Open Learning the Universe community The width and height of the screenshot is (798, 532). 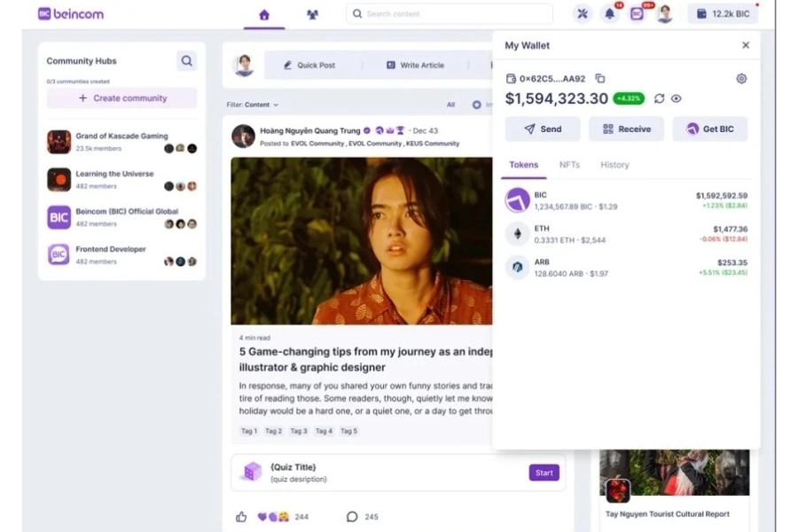[122, 180]
